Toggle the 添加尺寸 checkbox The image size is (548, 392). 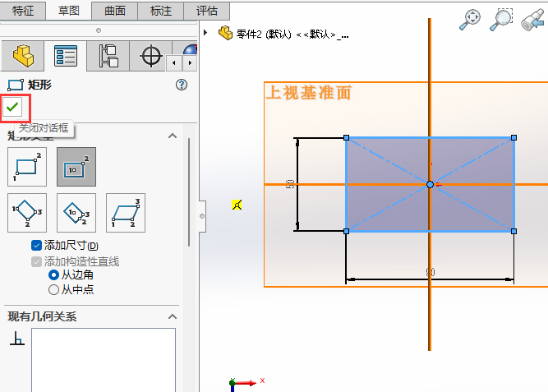click(x=36, y=246)
